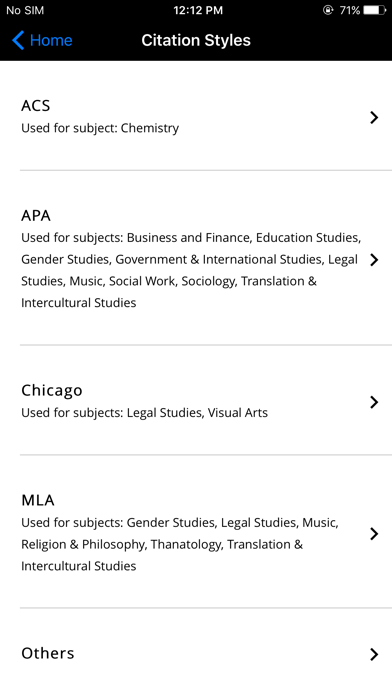Screen dimensions: 392x696
Task: Tap the Citation Styles title
Action: (196, 40)
